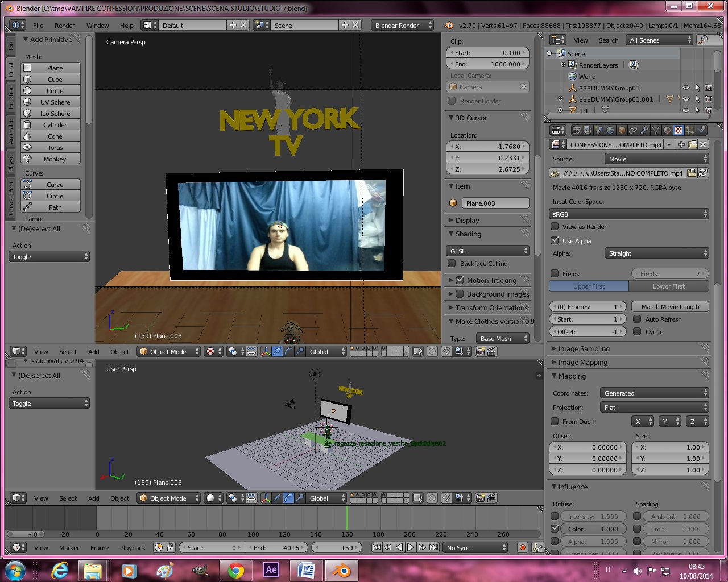Open the World properties tab
The height and width of the screenshot is (582, 728).
point(610,130)
